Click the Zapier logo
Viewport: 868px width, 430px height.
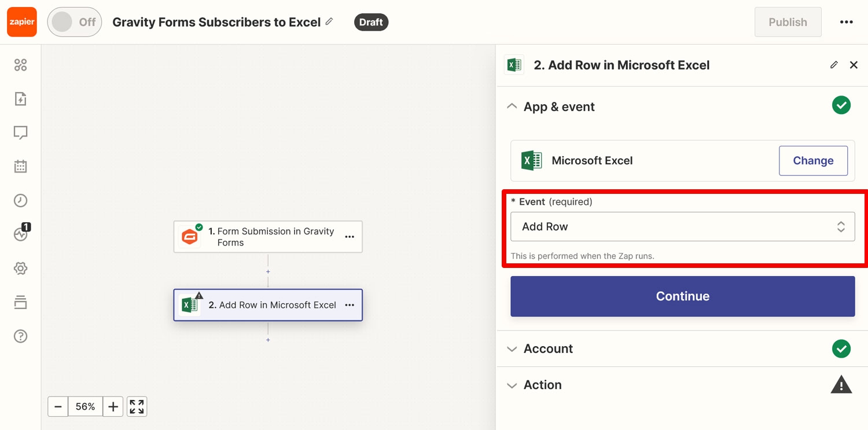tap(22, 22)
